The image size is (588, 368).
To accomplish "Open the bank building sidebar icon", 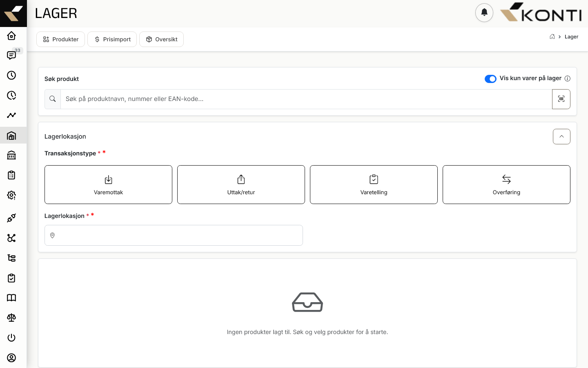I will coord(11,155).
